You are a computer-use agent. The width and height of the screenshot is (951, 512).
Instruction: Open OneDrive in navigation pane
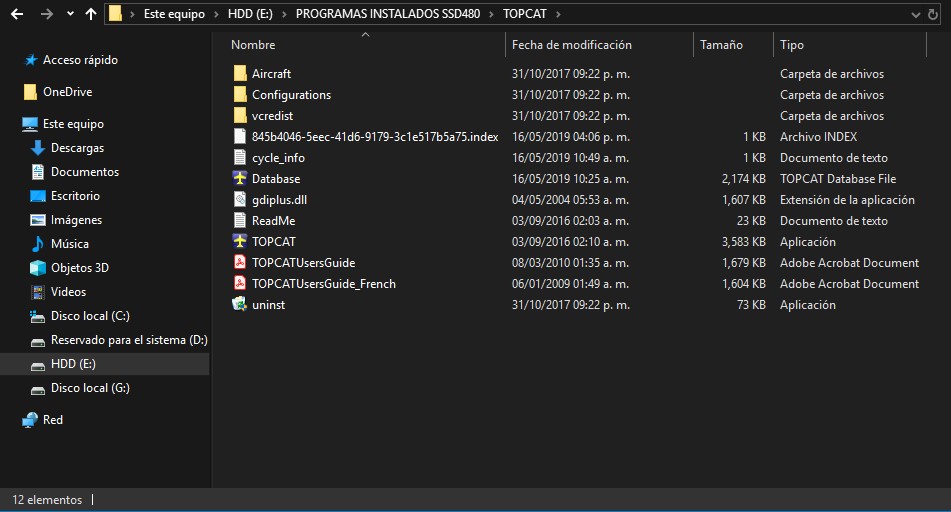click(67, 92)
